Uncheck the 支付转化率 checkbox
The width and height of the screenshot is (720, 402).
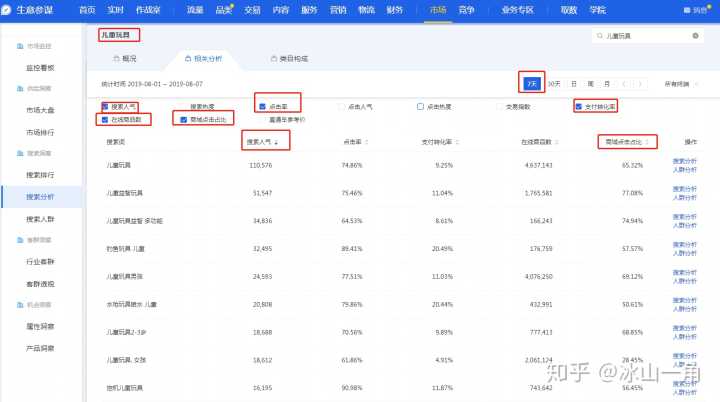point(578,105)
